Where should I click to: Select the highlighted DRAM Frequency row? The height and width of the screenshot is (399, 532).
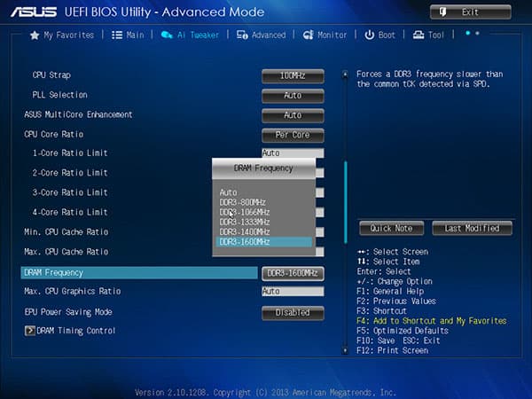click(139, 273)
